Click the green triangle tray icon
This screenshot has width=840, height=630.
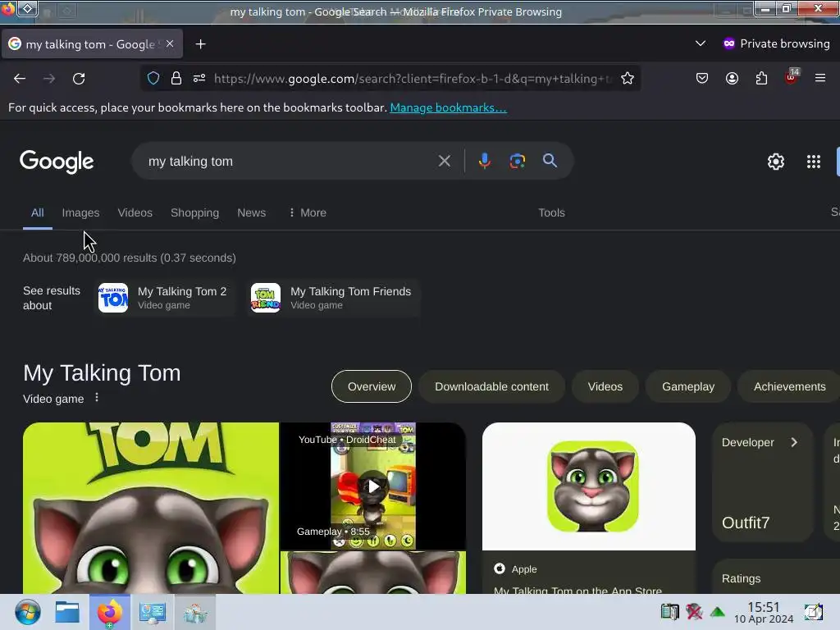(717, 612)
